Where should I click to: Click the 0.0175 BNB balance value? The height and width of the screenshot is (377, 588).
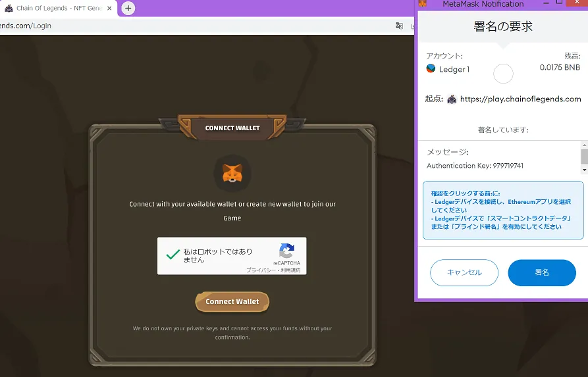pos(560,68)
